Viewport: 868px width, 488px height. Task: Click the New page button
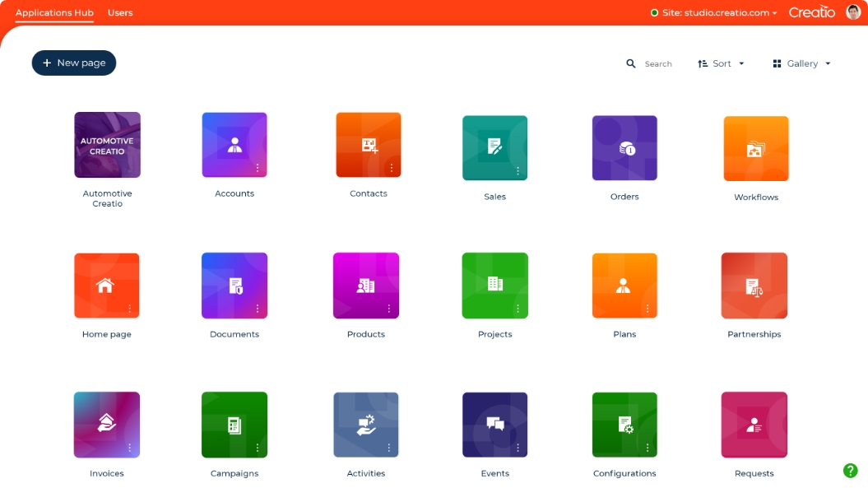pos(73,63)
